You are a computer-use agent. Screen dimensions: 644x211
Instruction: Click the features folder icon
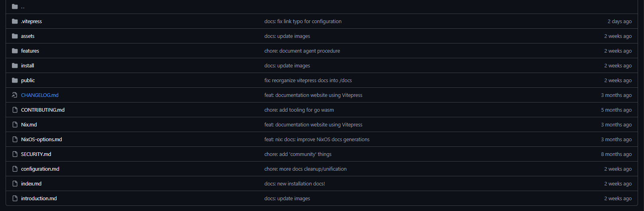(15, 51)
